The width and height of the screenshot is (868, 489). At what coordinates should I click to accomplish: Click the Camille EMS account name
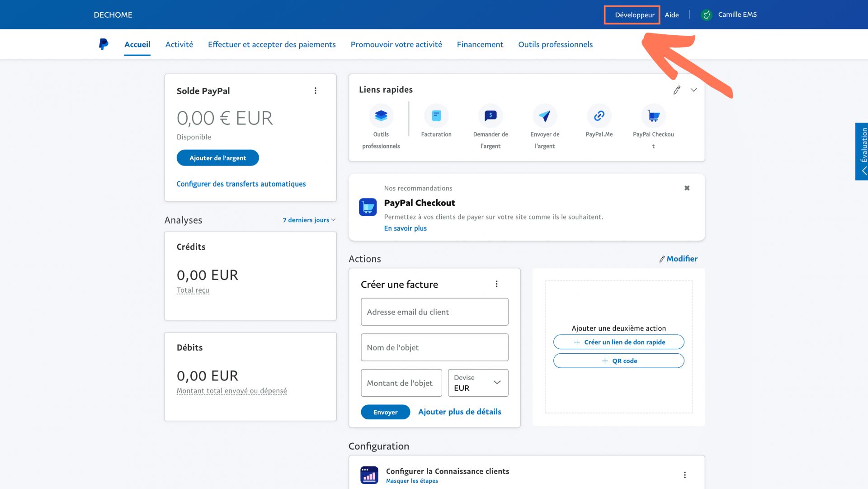coord(737,14)
